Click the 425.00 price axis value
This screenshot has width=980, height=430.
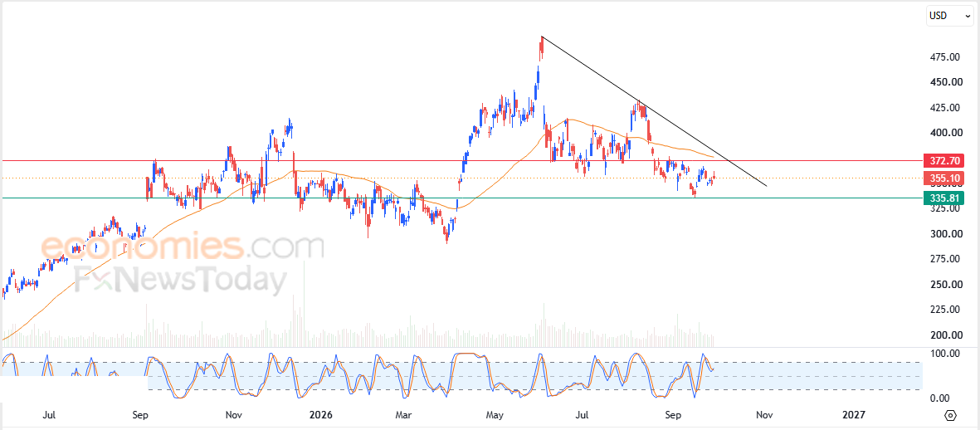pos(945,108)
